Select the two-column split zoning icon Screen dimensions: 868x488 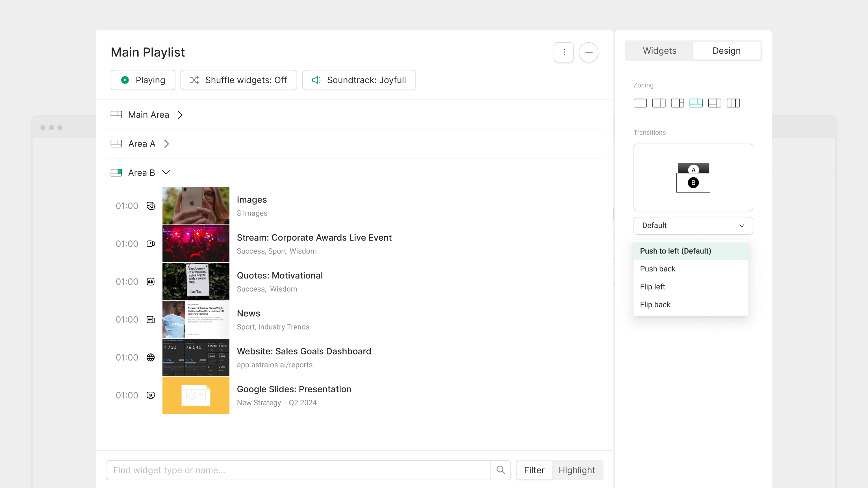coord(659,103)
